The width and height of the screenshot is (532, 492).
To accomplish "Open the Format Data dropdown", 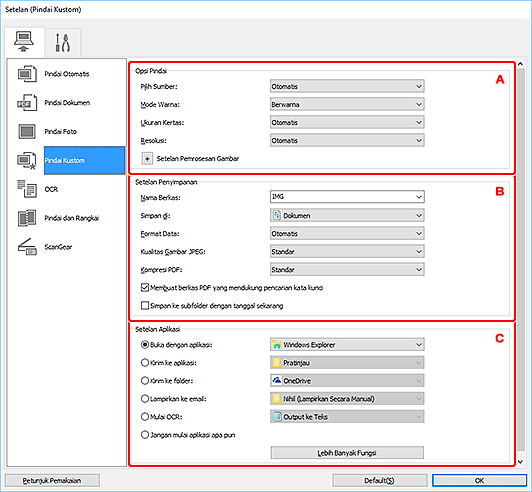I will 347,233.
